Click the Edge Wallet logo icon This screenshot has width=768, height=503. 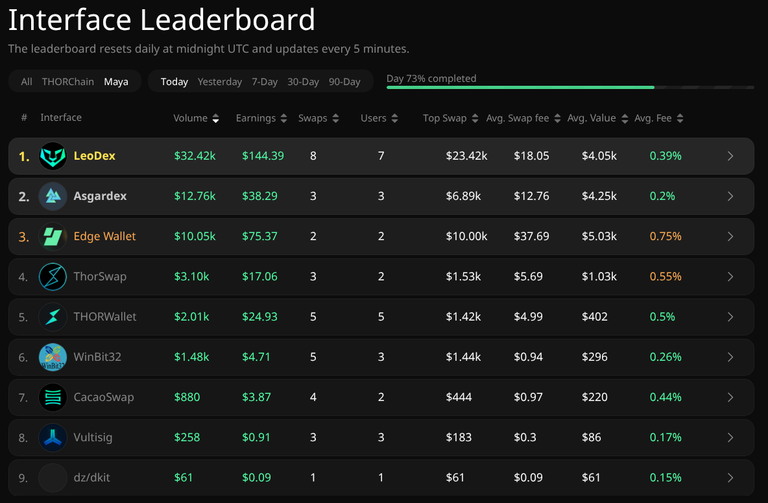point(53,237)
